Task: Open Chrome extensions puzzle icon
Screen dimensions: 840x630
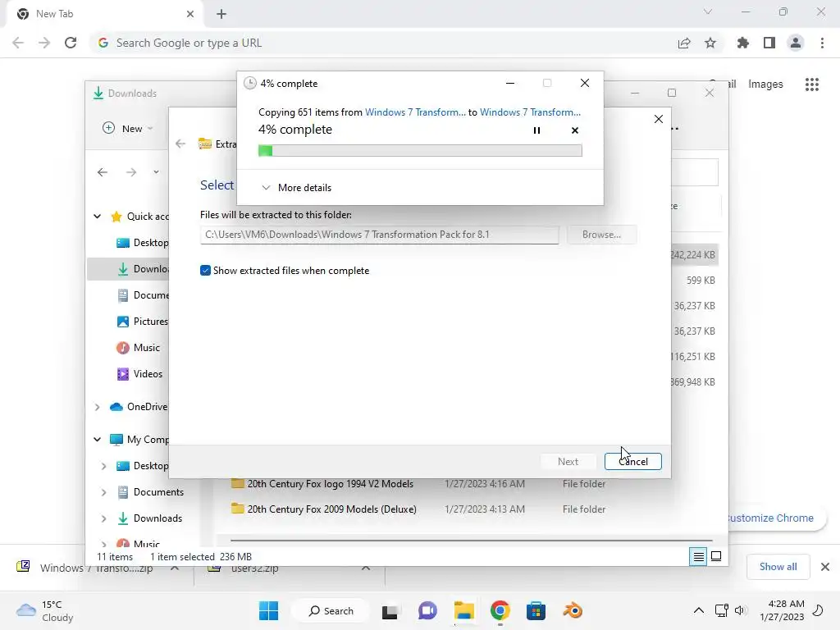Action: pos(743,43)
